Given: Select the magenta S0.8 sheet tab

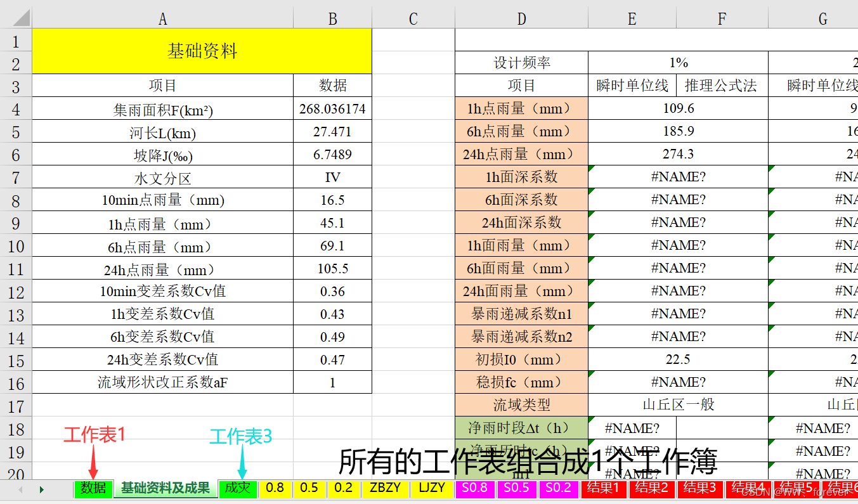Looking at the screenshot, I should (x=475, y=489).
